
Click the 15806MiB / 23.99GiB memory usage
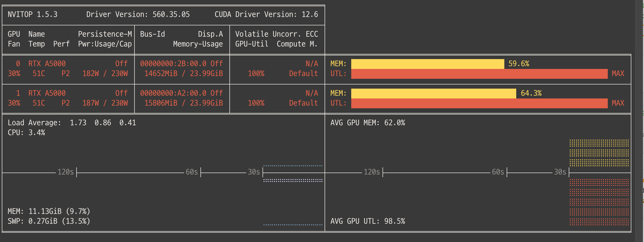(183, 103)
